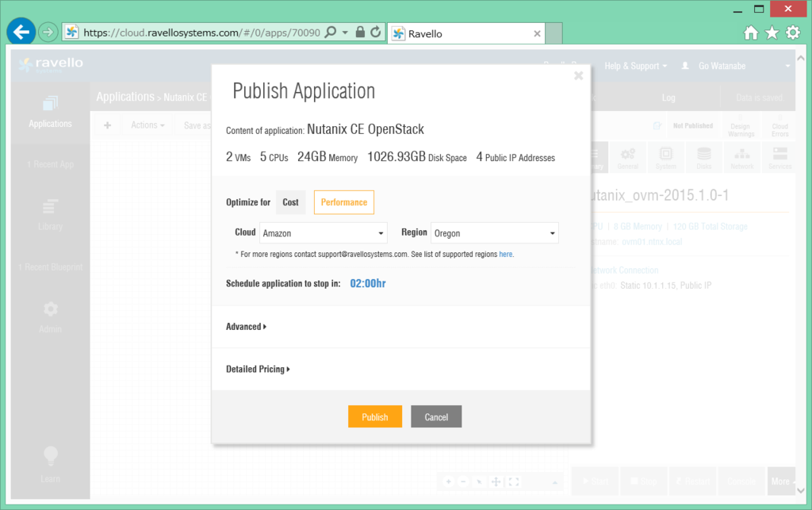
Task: Click the address bar search magnifier
Action: tap(330, 32)
